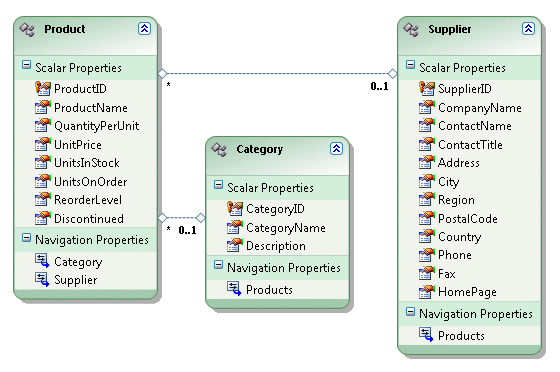The image size is (560, 372).
Task: Click Products navigation icon in Supplier entity
Action: pyautogui.click(x=426, y=335)
